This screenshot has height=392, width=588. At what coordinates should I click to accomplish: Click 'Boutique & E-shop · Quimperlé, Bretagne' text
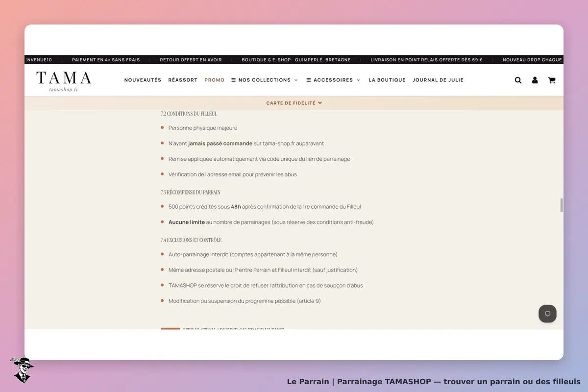coord(296,60)
